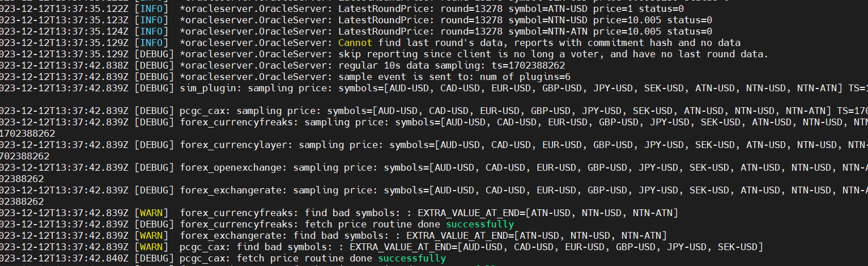Click green "successfully" on the forex_currencyfreaks line
Screen dimensions: 868x266
pyautogui.click(x=480, y=224)
